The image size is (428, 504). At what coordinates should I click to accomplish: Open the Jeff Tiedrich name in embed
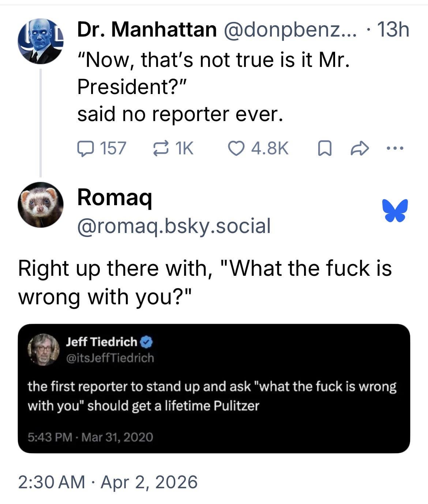coord(101,342)
